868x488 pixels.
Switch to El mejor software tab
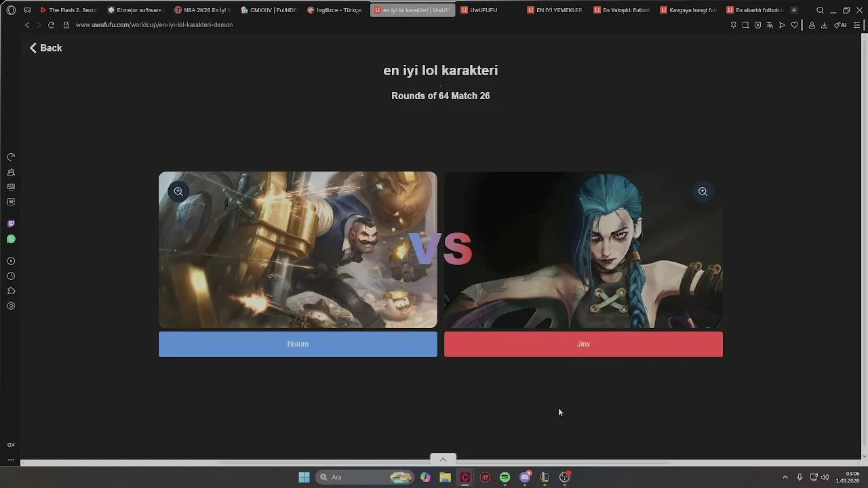[x=135, y=10]
